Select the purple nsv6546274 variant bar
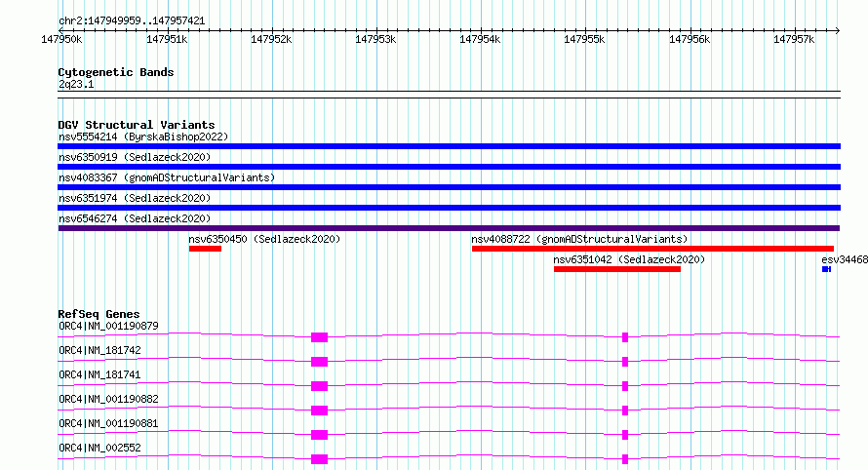The height and width of the screenshot is (470, 868). 449,228
